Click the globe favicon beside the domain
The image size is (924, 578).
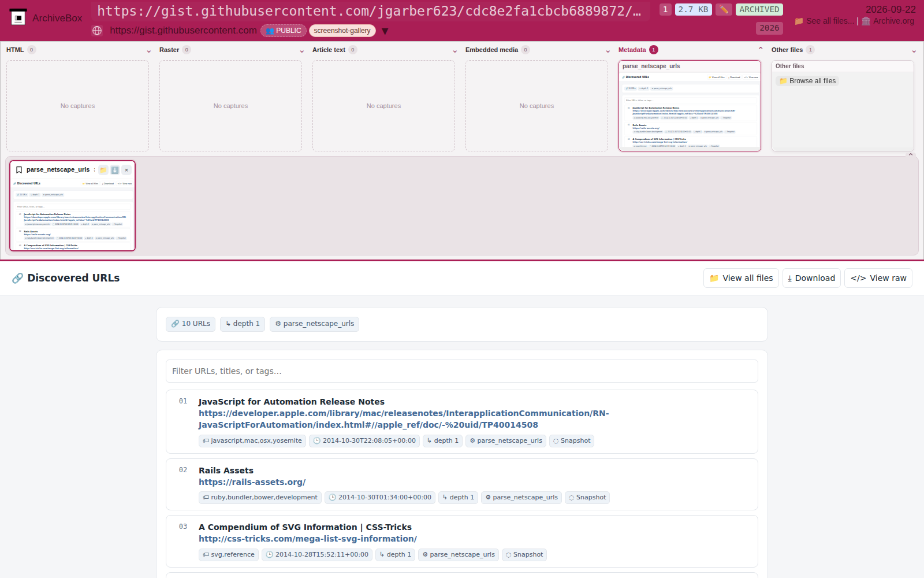click(x=97, y=31)
